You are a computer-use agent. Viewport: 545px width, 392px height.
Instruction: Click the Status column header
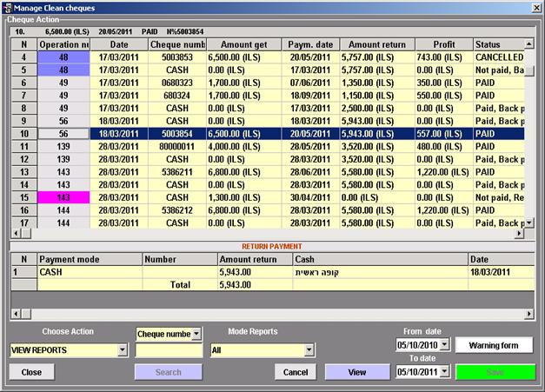tap(497, 44)
